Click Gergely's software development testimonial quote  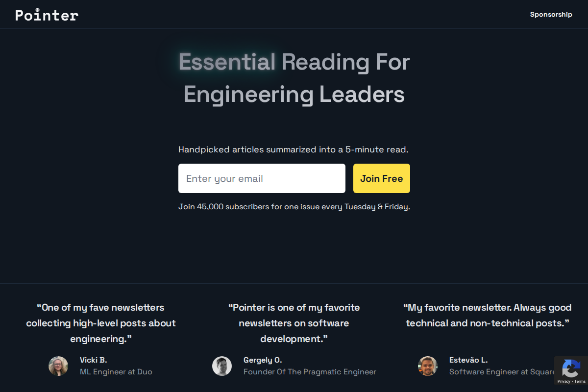(294, 323)
